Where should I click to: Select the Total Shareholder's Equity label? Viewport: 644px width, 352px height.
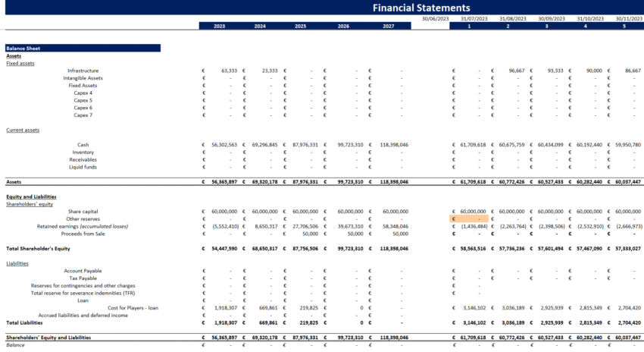[38, 248]
